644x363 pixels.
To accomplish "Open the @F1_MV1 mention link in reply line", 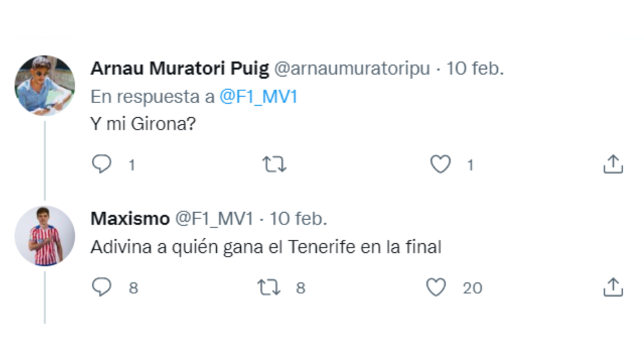I will (258, 97).
